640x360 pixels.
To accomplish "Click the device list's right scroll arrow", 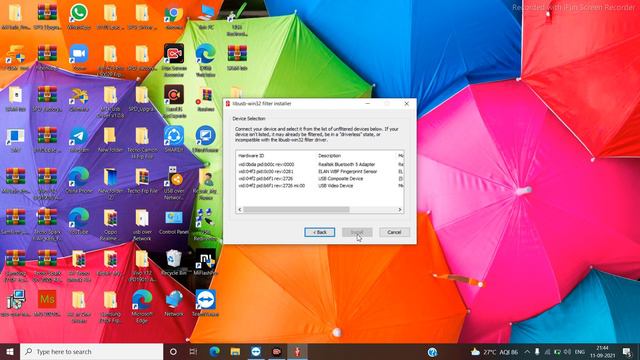I will [x=400, y=209].
